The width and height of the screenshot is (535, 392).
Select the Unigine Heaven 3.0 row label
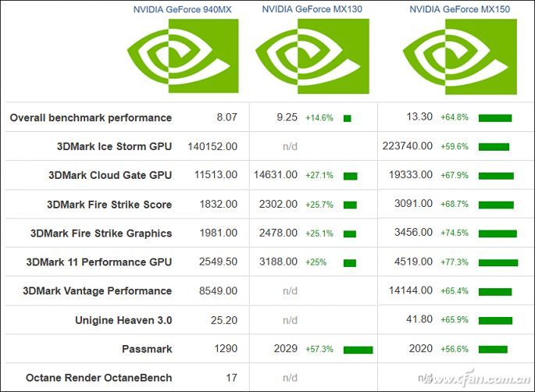(123, 320)
